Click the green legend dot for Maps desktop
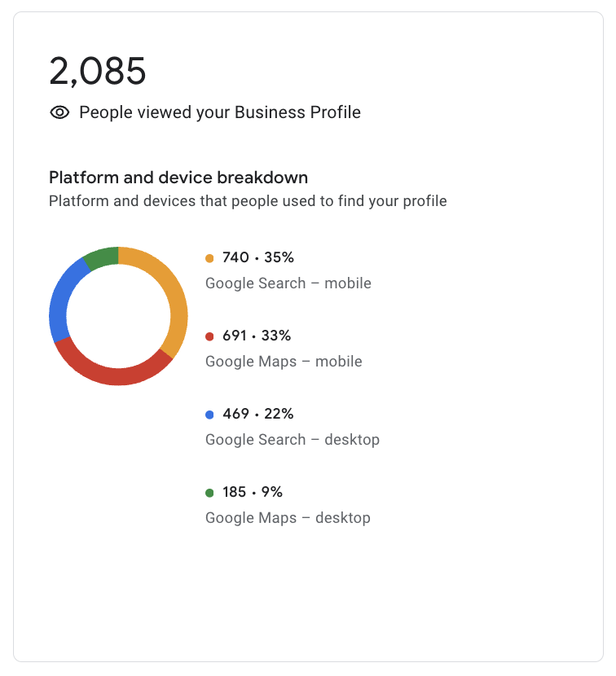616x676 pixels. pyautogui.click(x=209, y=493)
